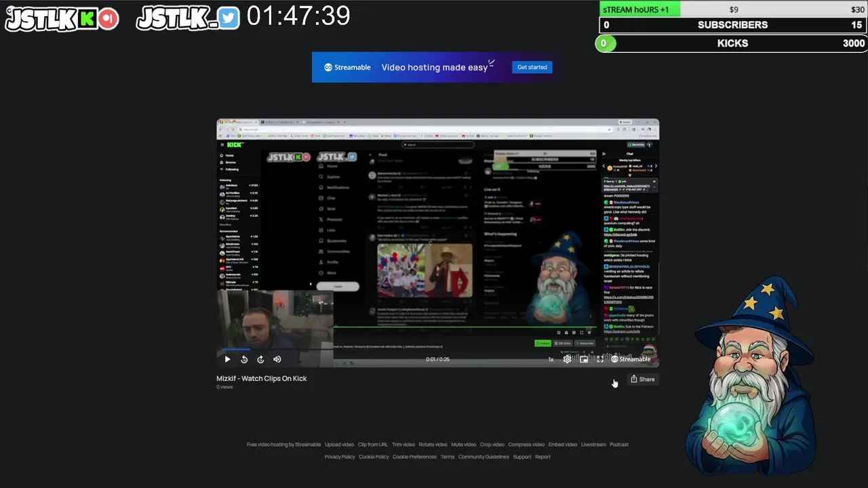
Task: Click the Kick logo in the stream overlay
Action: click(88, 19)
